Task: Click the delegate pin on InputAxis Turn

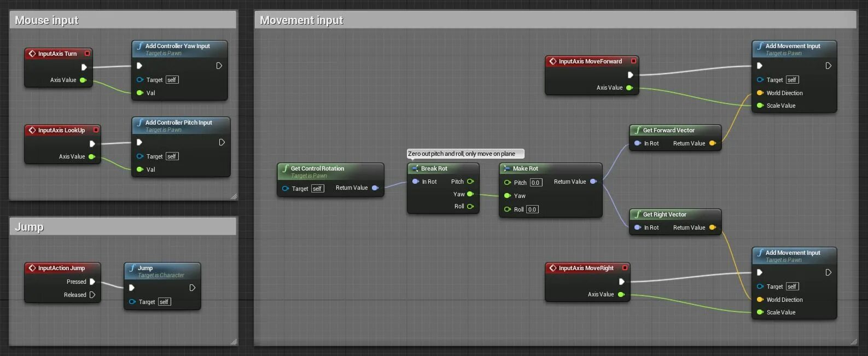Action: [x=87, y=54]
